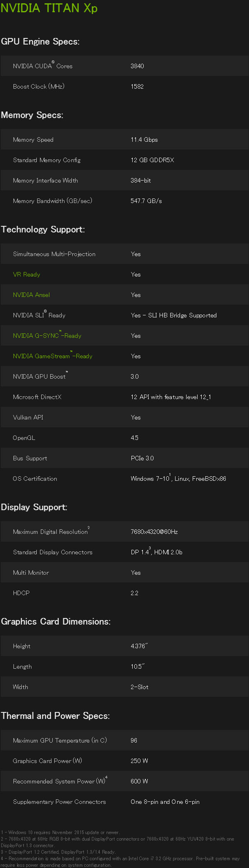Open the NVIDIA GameStream-Ready link
This screenshot has height=868, width=249.
[53, 356]
